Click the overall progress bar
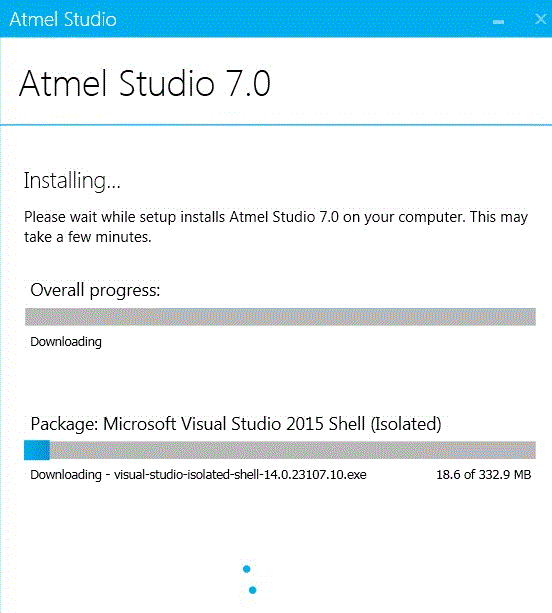552x613 pixels. pyautogui.click(x=280, y=317)
